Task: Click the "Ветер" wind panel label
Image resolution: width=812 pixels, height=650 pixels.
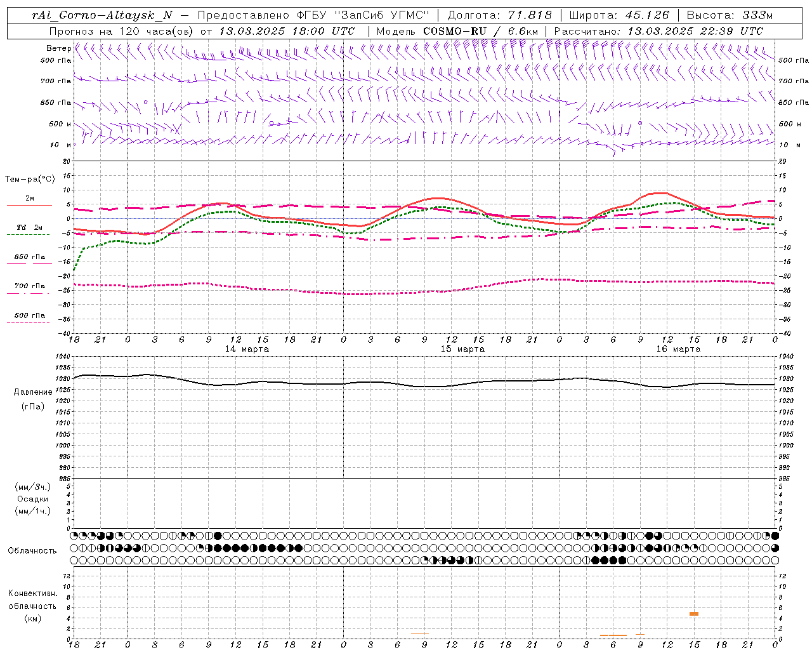Action: click(x=58, y=48)
